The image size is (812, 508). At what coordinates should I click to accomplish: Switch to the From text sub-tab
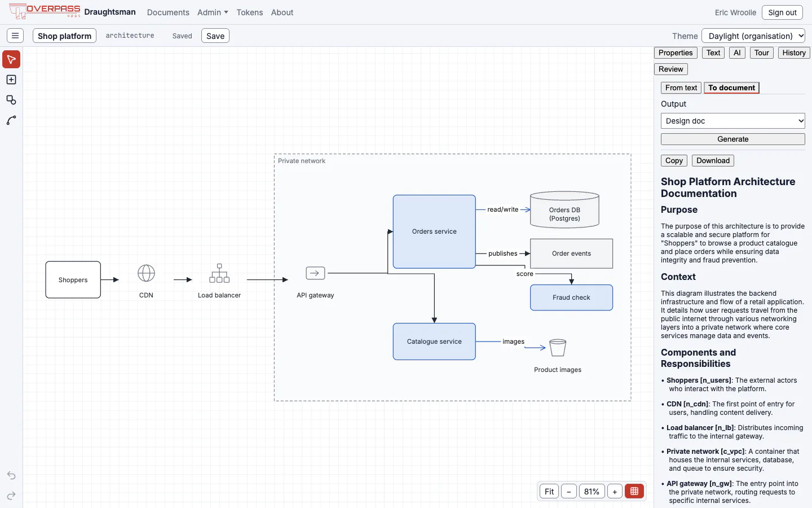[681, 88]
